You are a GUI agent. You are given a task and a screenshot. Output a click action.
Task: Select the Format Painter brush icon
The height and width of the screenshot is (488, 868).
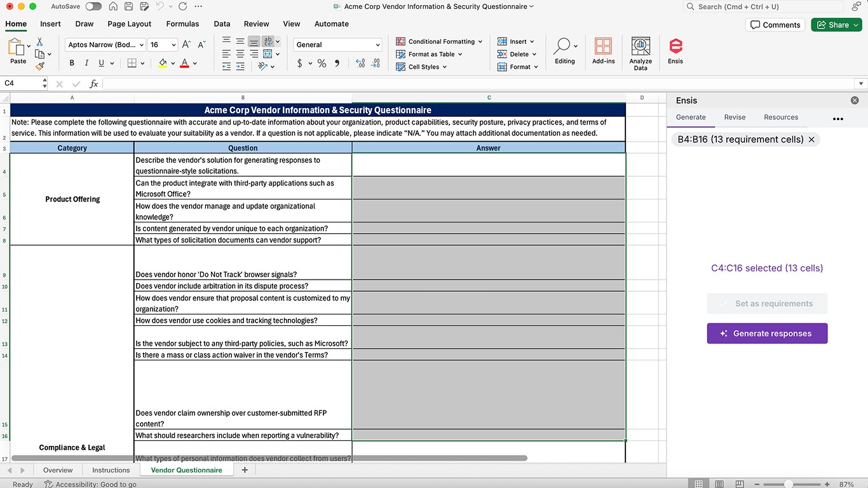click(40, 65)
